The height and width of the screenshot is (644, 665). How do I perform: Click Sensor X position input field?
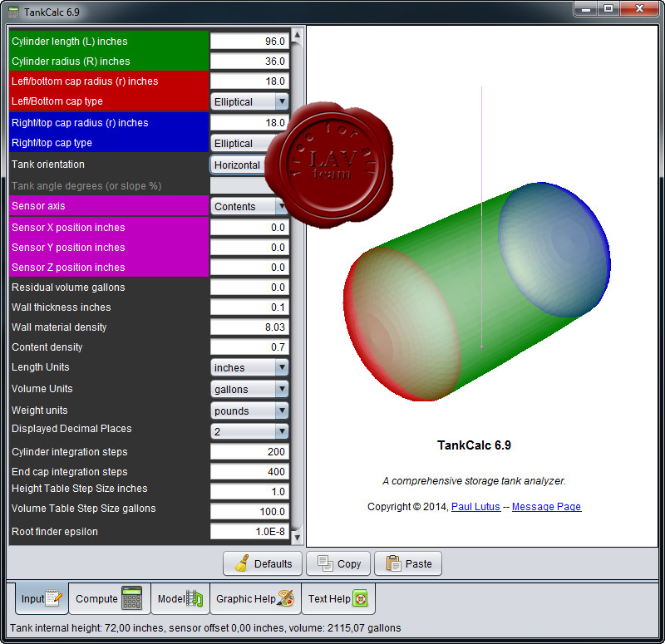249,227
